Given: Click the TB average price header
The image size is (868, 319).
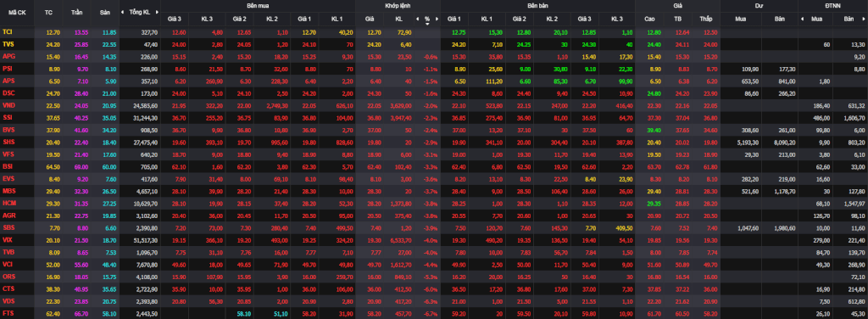Looking at the screenshot, I should click(x=677, y=19).
